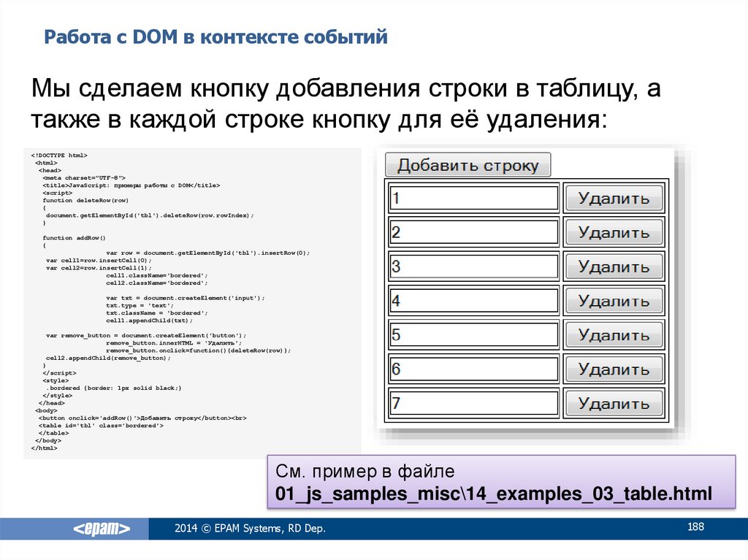The image size is (748, 560).
Task: Remove row 4 using 'Удалить'
Action: click(x=614, y=301)
